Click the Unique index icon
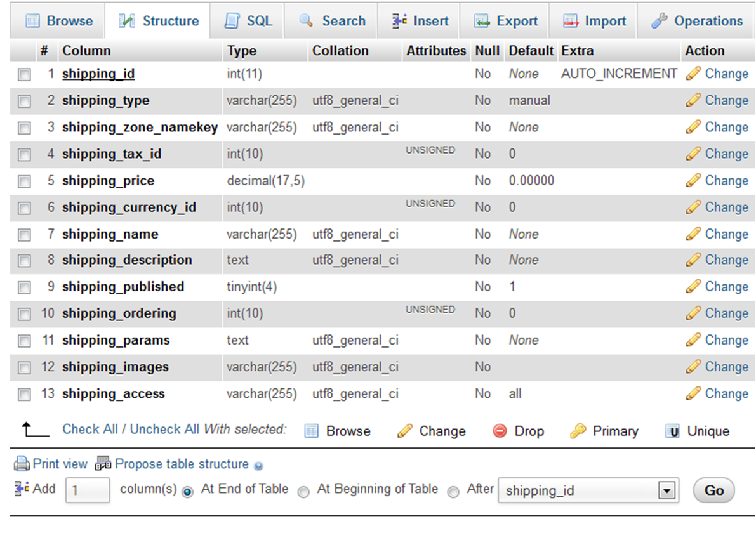 click(x=672, y=431)
